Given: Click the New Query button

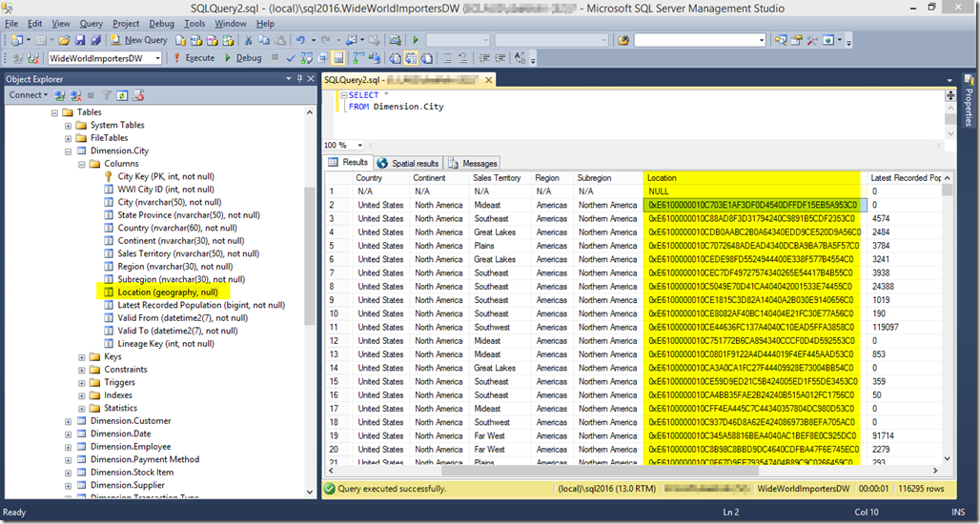Looking at the screenshot, I should (x=139, y=40).
